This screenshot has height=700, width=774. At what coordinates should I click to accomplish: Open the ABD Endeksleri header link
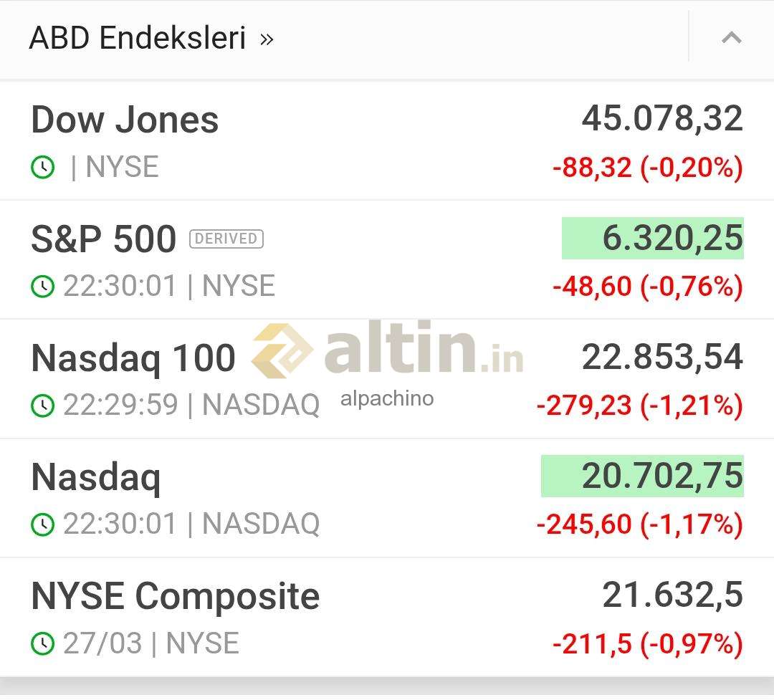click(x=137, y=38)
